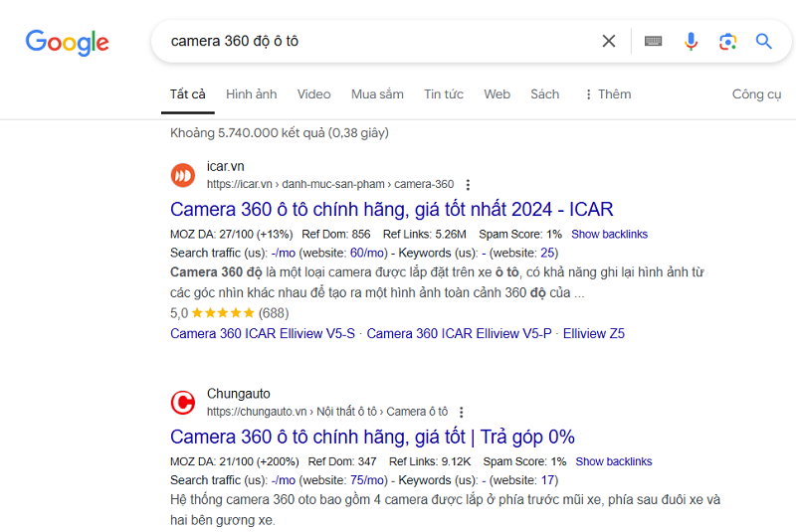Click the MOZ DA: 21/100 metric
Image resolution: width=796 pixels, height=532 pixels.
tap(235, 461)
